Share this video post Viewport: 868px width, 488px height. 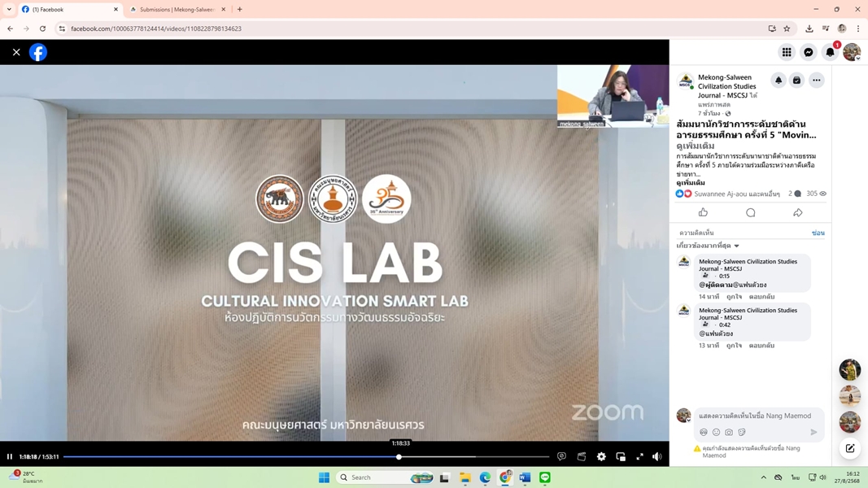pos(797,212)
